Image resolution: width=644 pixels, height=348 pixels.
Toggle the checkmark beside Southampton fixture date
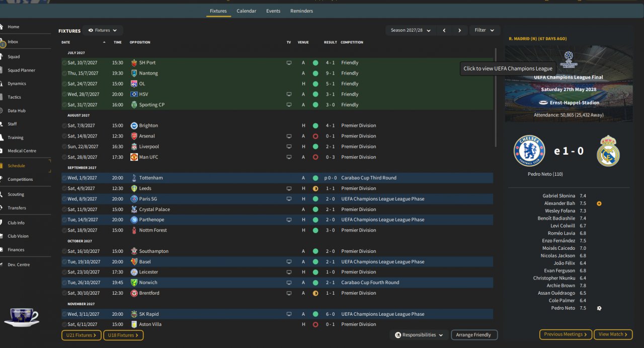(64, 251)
